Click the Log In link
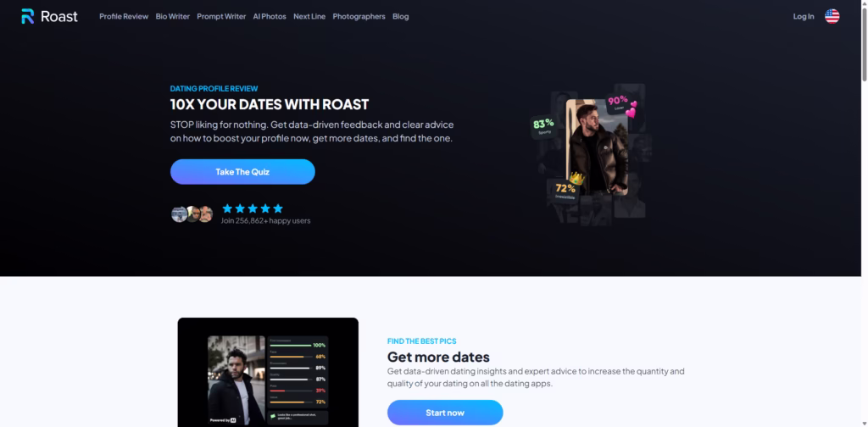This screenshot has height=427, width=868. tap(804, 17)
